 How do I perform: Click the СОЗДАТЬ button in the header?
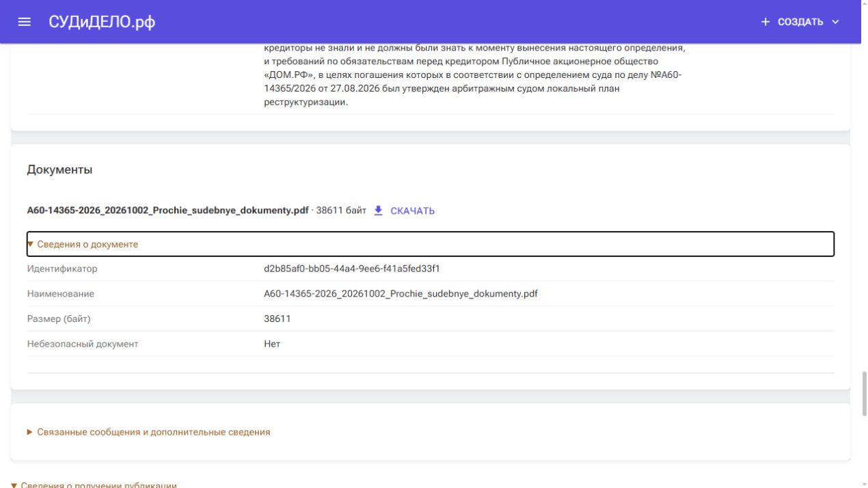pyautogui.click(x=800, y=22)
